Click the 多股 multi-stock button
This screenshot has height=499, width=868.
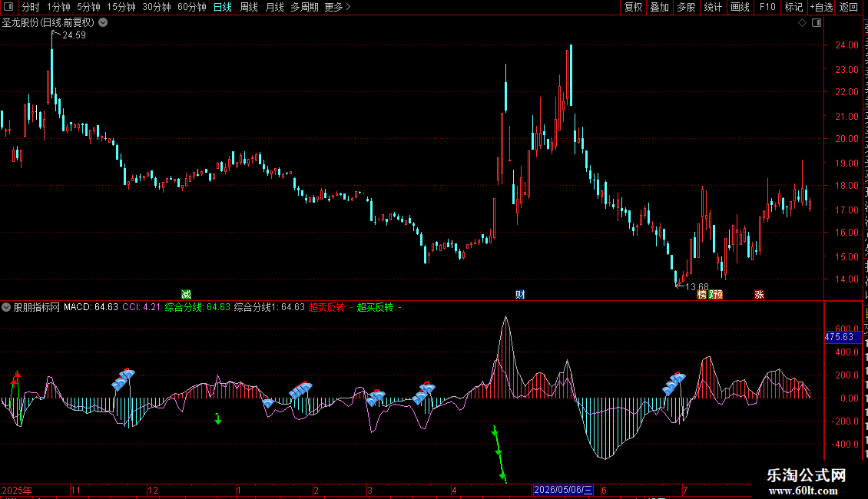tap(686, 7)
